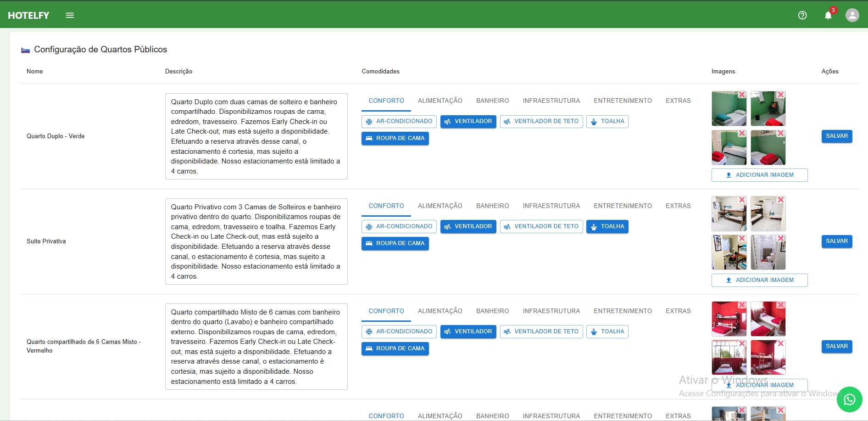Open the WhatsApp chat bubble
Image resolution: width=868 pixels, height=421 pixels.
pyautogui.click(x=849, y=399)
